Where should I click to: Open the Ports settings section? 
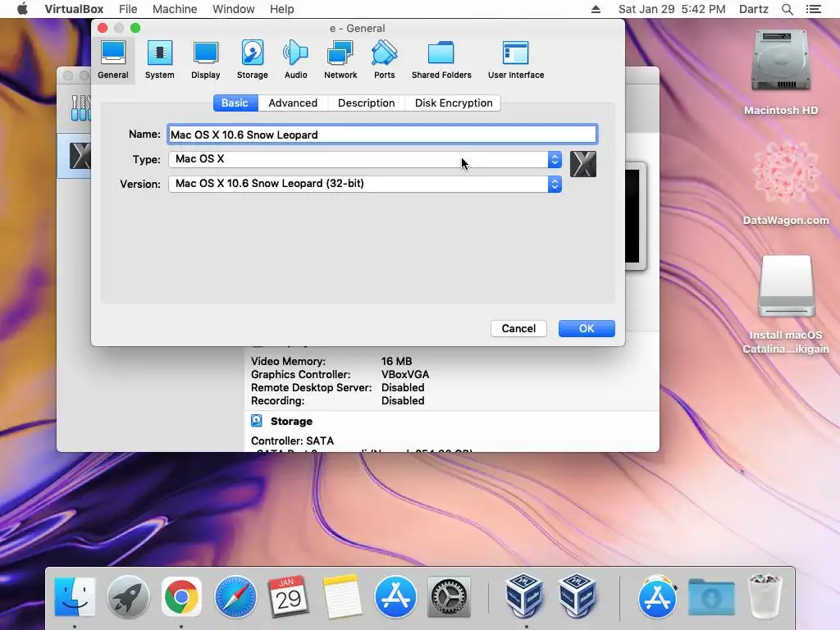tap(384, 60)
